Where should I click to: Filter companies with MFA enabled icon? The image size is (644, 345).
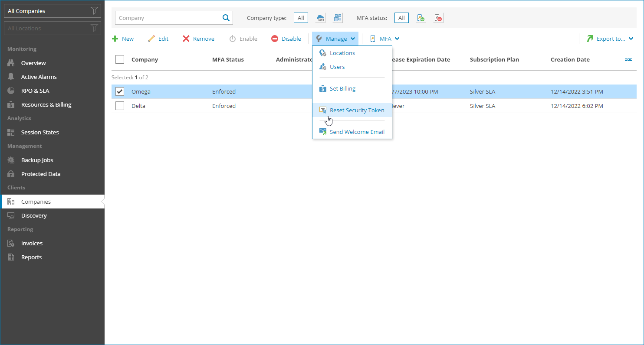point(421,18)
